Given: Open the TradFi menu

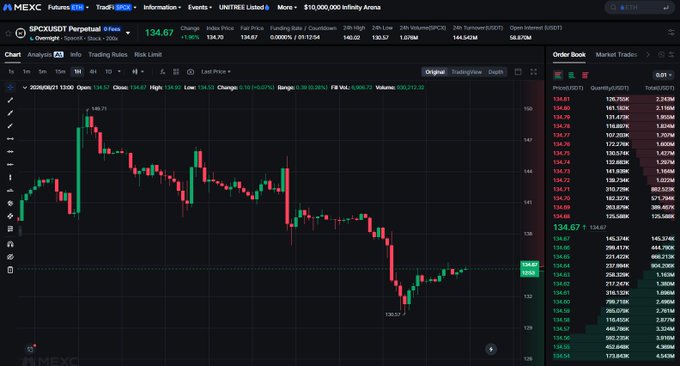Looking at the screenshot, I should pos(116,7).
